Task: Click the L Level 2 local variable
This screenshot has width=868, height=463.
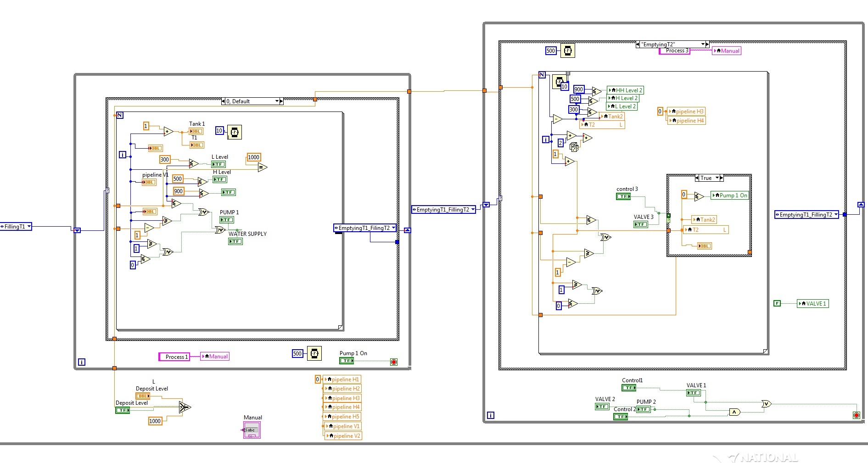Action: pos(622,106)
